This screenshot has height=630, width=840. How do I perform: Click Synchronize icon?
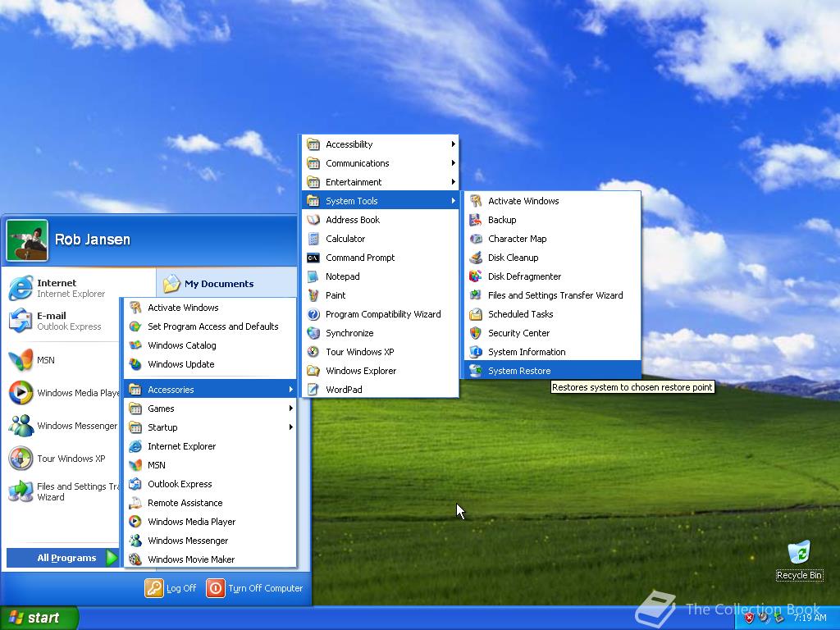[x=313, y=333]
